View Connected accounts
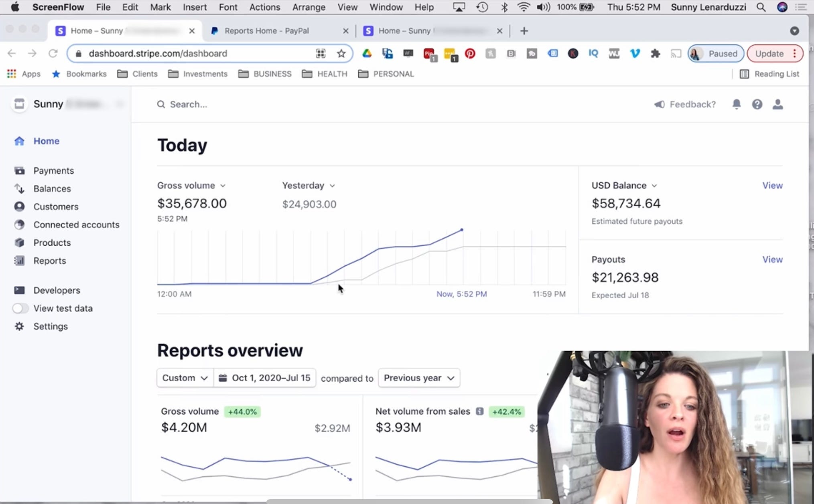814x504 pixels. coord(76,225)
